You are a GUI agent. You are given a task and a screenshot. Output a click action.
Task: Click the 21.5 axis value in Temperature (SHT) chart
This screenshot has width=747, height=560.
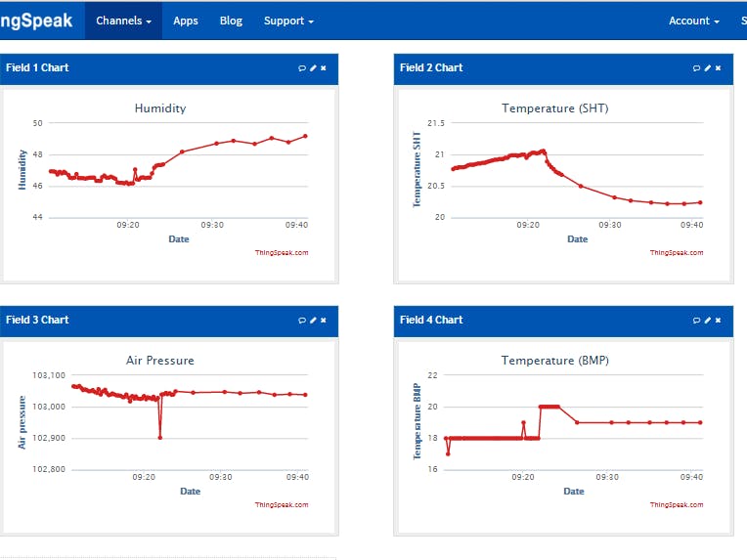click(x=436, y=123)
